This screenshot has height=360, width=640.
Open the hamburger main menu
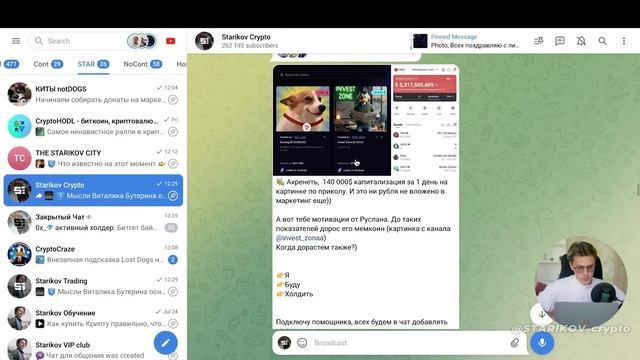(x=16, y=41)
